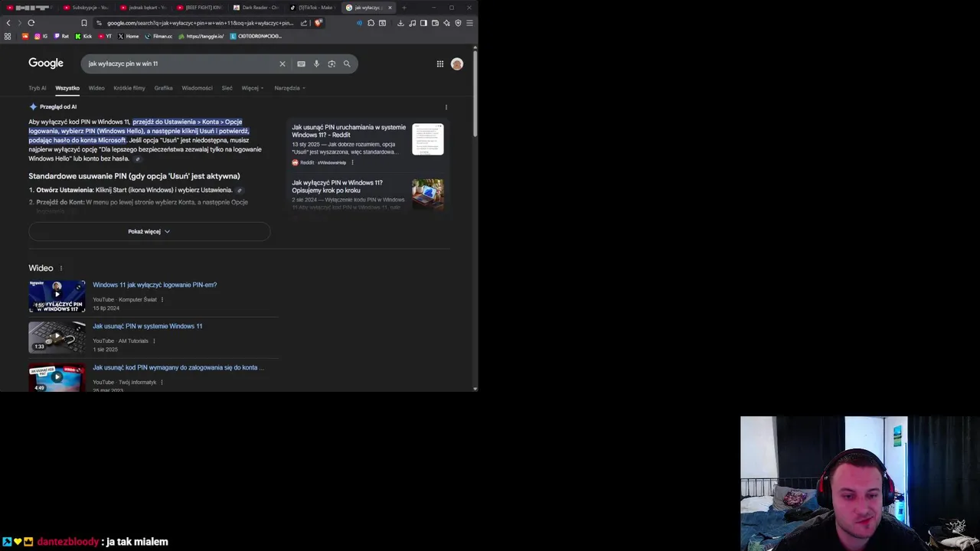Click the bookmark icon beside the address bar

(84, 23)
